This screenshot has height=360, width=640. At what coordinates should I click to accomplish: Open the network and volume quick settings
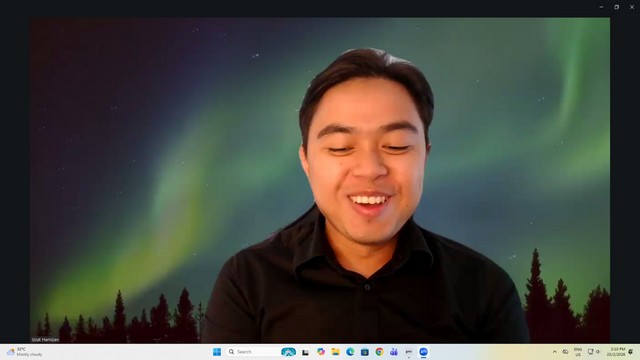click(x=594, y=352)
